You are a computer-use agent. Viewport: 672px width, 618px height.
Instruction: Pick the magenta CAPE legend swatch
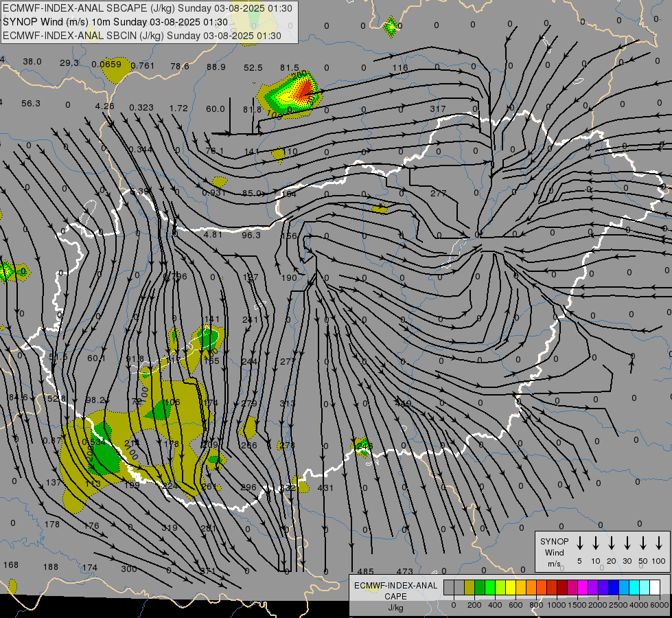[x=583, y=588]
